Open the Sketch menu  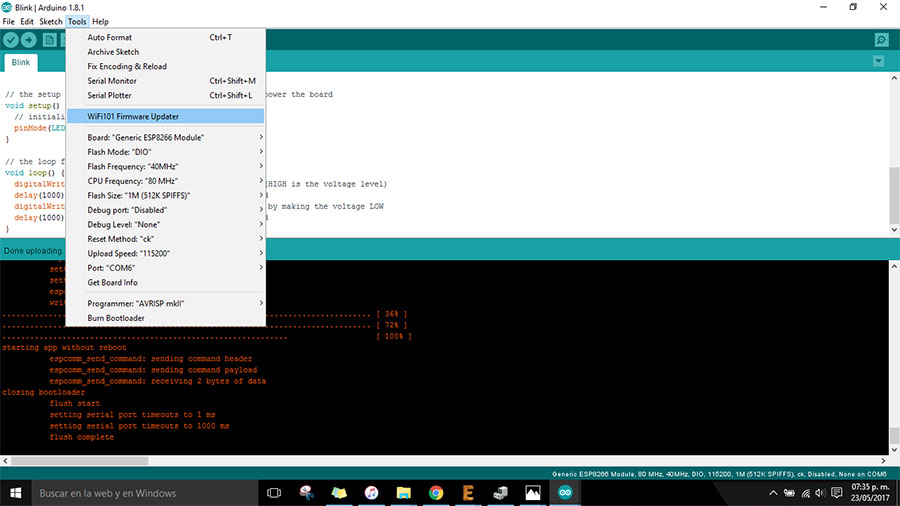click(x=51, y=22)
